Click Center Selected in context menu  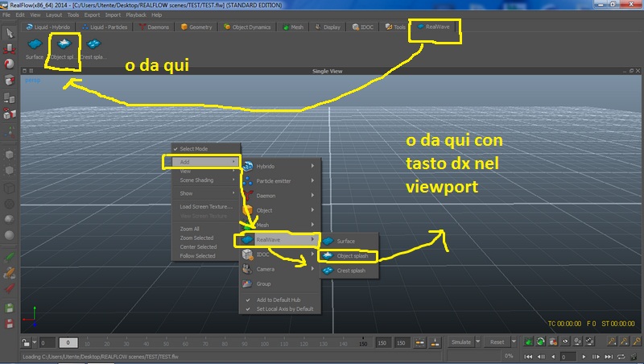click(206, 247)
